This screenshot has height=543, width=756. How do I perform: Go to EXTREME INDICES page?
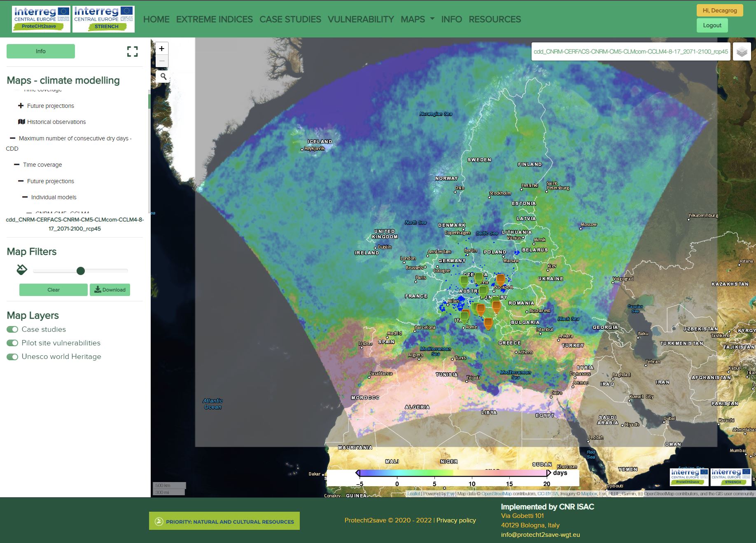click(214, 19)
